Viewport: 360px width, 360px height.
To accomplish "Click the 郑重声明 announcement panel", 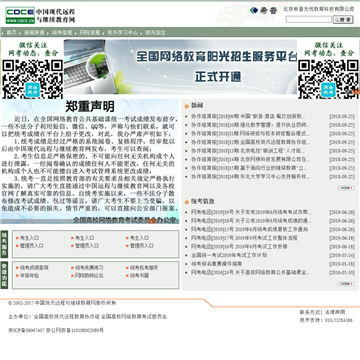I will coord(90,161).
